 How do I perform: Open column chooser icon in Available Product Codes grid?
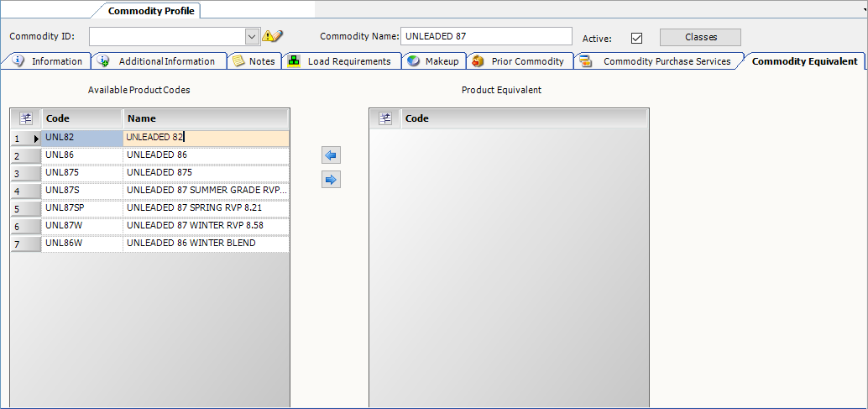[x=26, y=118]
